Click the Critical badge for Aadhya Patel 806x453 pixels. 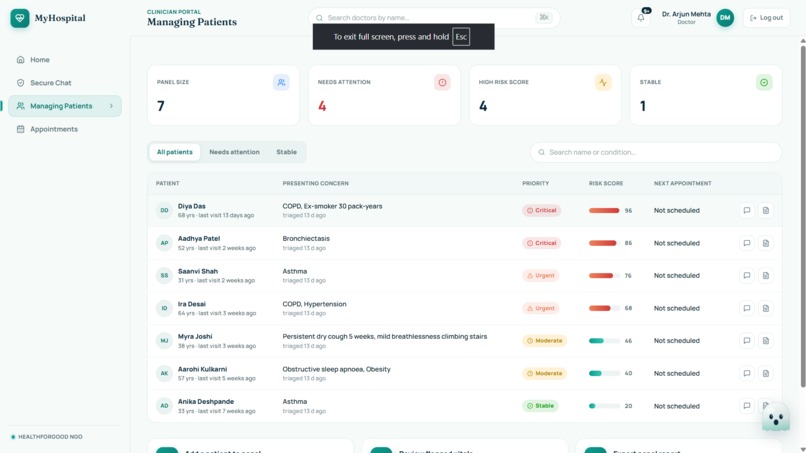click(541, 243)
